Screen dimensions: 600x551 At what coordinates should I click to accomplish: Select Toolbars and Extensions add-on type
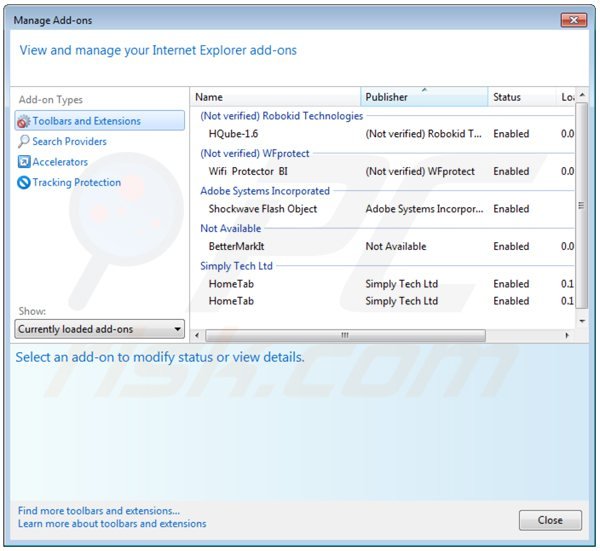point(99,121)
